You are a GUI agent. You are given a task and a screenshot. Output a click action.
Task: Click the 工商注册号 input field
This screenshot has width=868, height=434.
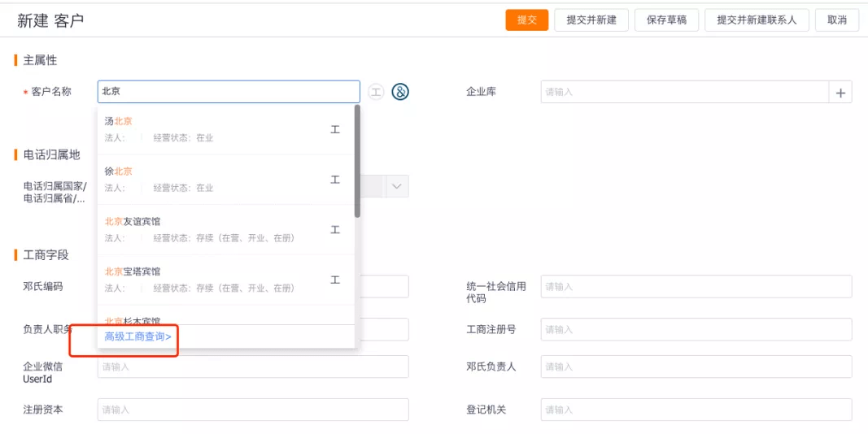point(696,329)
